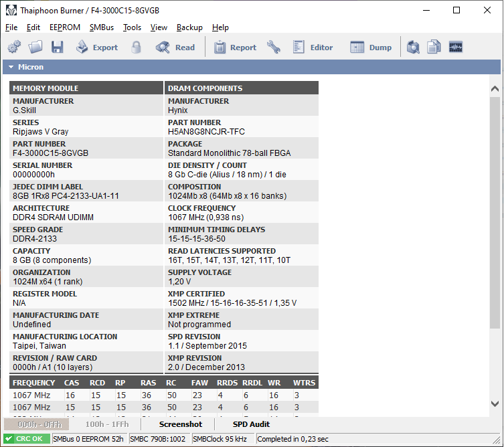Screen dimensions: 504x447
Task: Click the Screenshot button
Action: (x=181, y=424)
